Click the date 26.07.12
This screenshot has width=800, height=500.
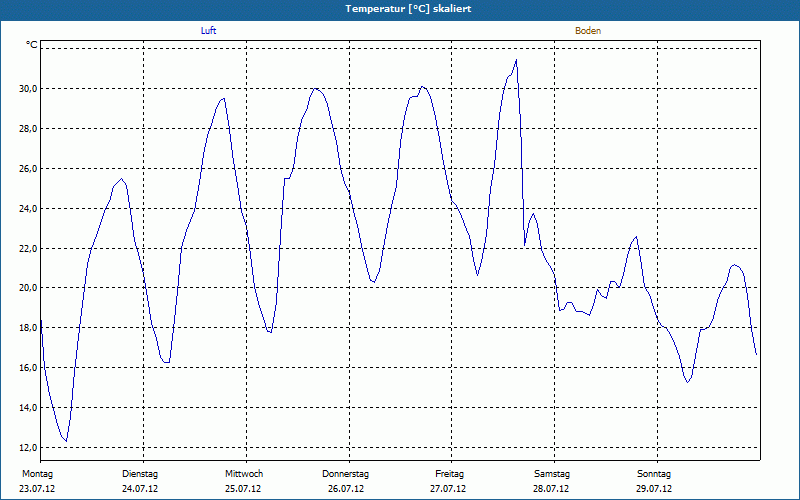(x=346, y=489)
